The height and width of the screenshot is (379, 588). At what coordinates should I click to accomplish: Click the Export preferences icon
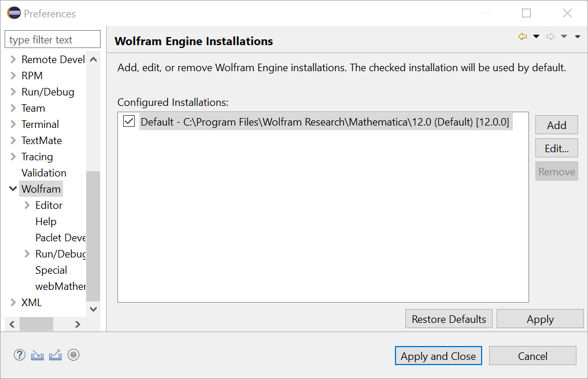click(x=55, y=355)
